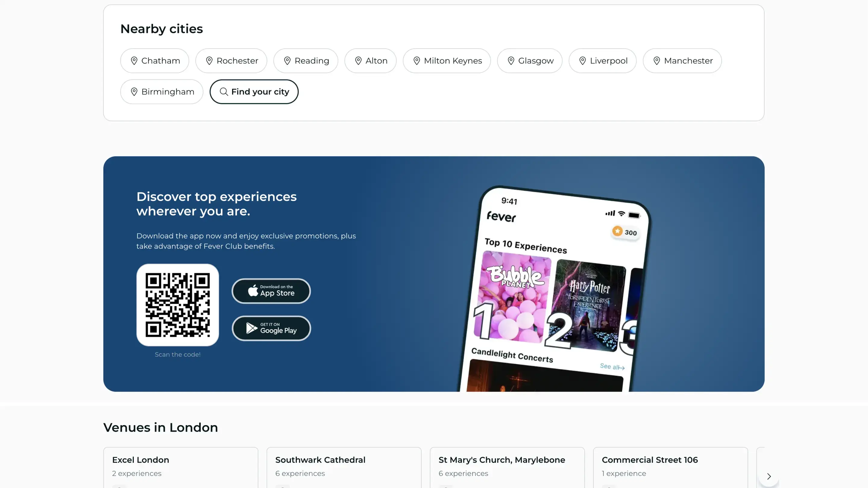Click the Apple logo on App Store badge
The width and height of the screenshot is (868, 488).
pyautogui.click(x=253, y=291)
